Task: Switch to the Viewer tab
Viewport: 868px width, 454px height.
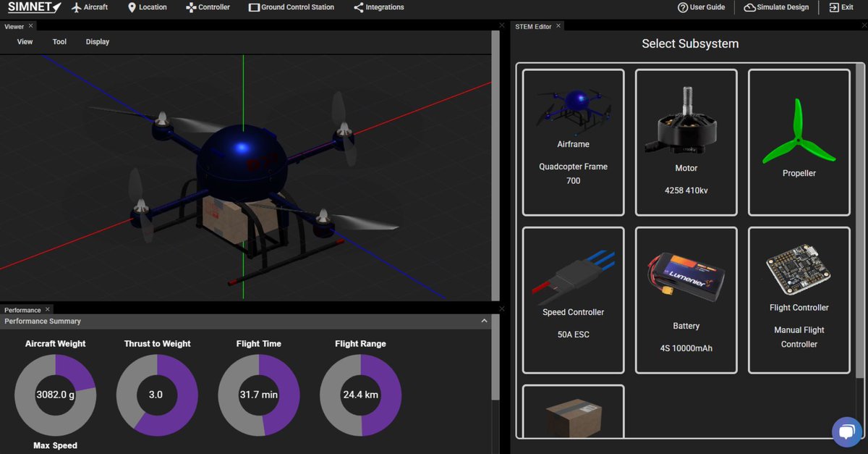Action: [14, 27]
